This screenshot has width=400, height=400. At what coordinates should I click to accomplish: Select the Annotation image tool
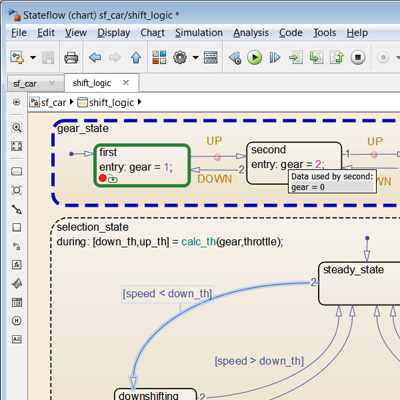tap(17, 339)
